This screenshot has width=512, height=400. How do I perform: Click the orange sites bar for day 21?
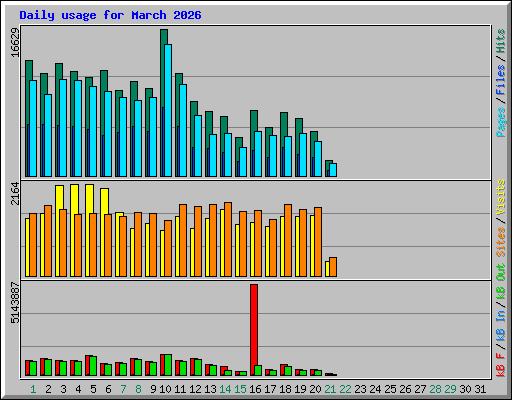point(333,267)
